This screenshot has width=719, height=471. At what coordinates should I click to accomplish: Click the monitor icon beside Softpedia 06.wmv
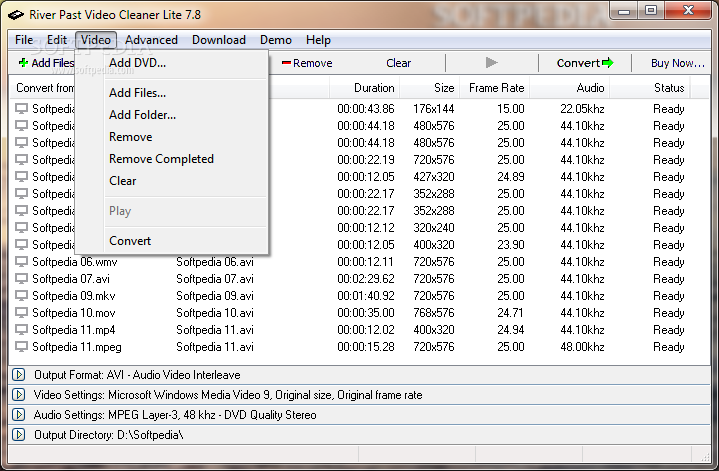pyautogui.click(x=21, y=262)
